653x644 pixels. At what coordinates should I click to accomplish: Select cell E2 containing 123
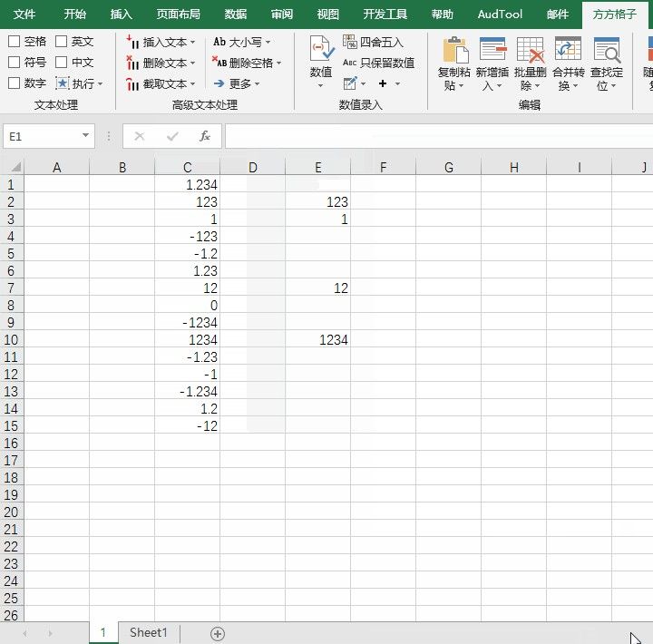coord(318,202)
